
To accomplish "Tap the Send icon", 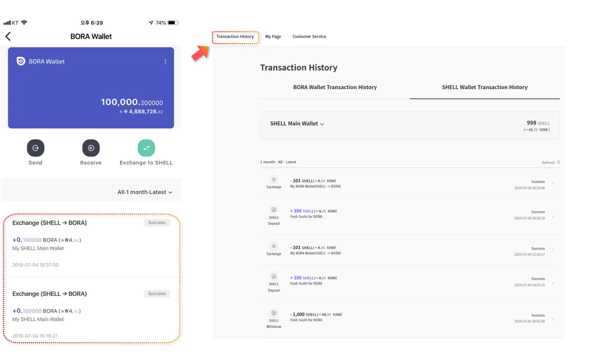I will 36,148.
